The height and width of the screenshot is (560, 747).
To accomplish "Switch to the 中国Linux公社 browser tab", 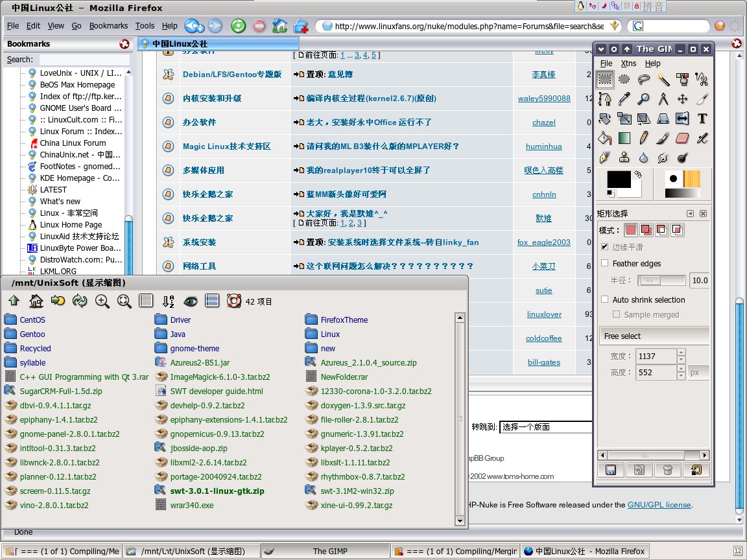I will pyautogui.click(x=219, y=44).
